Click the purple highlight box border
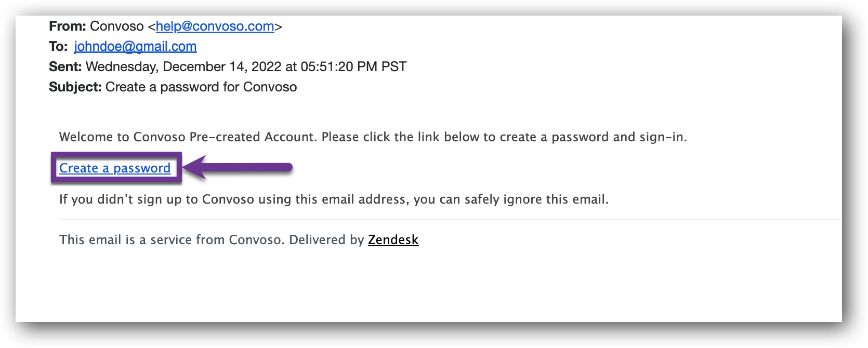The width and height of the screenshot is (868, 348). pos(116,154)
